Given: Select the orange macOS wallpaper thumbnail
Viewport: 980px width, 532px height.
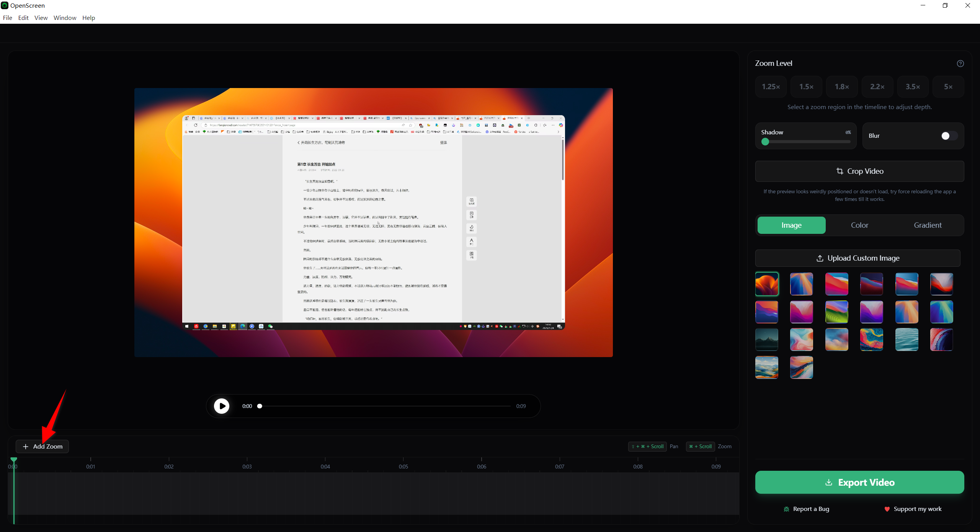Looking at the screenshot, I should click(x=766, y=284).
